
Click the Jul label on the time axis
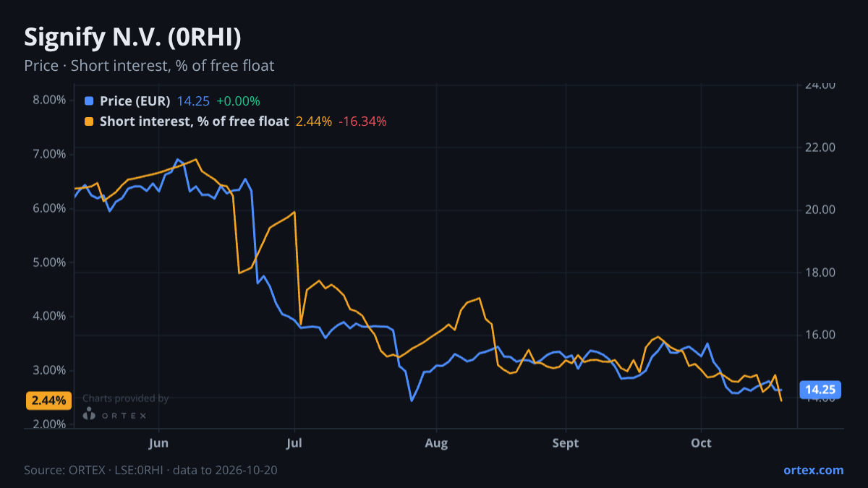pyautogui.click(x=294, y=443)
